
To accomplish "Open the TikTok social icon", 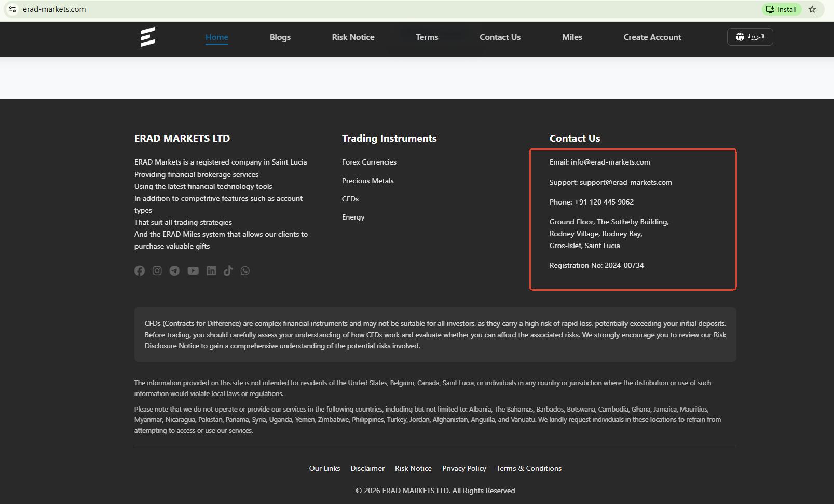I will 228,270.
